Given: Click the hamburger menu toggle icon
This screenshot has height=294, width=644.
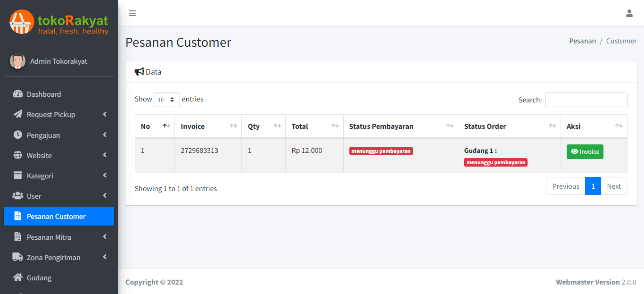Looking at the screenshot, I should click(x=132, y=13).
